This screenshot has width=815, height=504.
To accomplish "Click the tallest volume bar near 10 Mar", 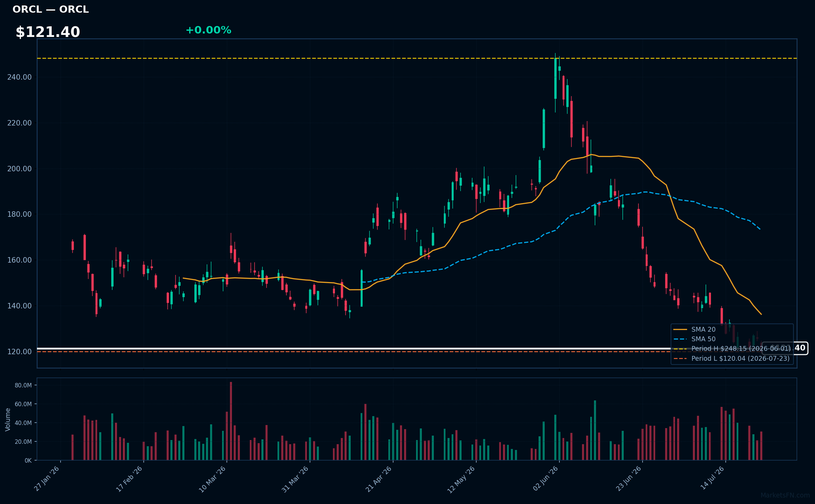I will pyautogui.click(x=231, y=421).
